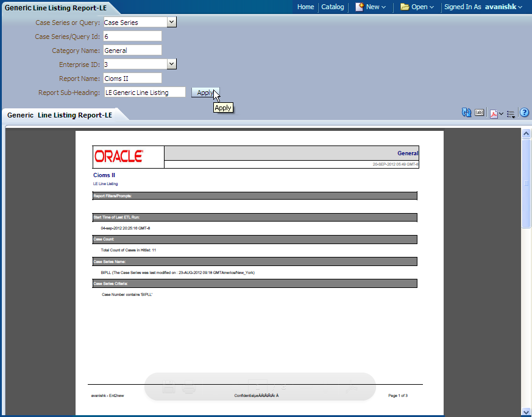The image size is (532, 417).
Task: Click the faint Adobe icon in PDF toolbar
Action: coord(352,387)
